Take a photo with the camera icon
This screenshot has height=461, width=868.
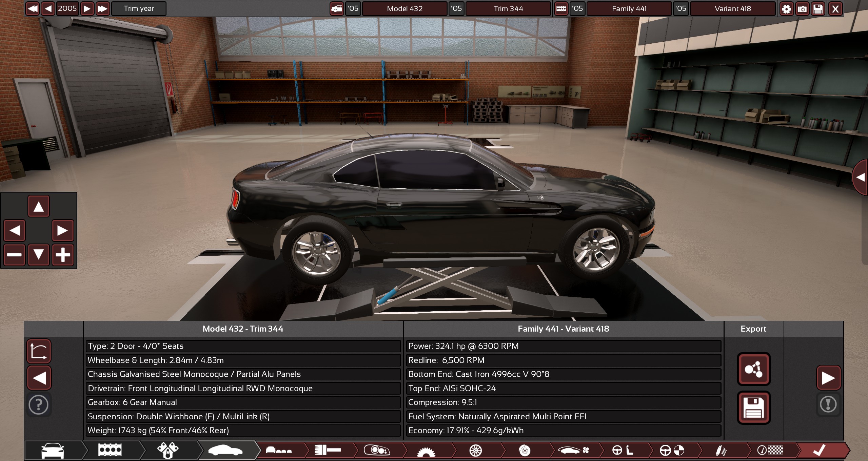(802, 8)
